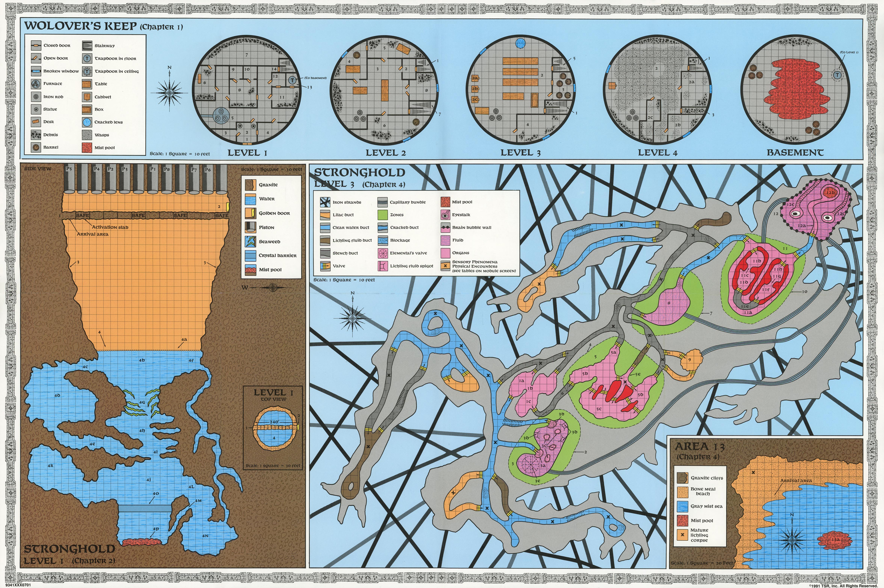The width and height of the screenshot is (884, 588).
Task: Select the Seaweed legend icon
Action: tap(250, 242)
